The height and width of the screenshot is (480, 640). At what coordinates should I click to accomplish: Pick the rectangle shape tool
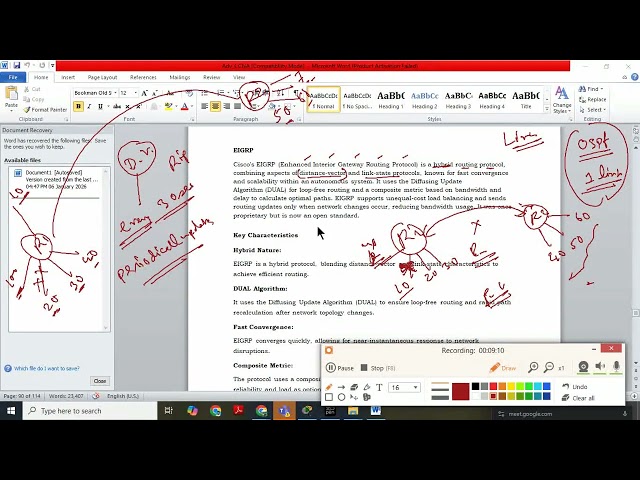click(x=329, y=397)
